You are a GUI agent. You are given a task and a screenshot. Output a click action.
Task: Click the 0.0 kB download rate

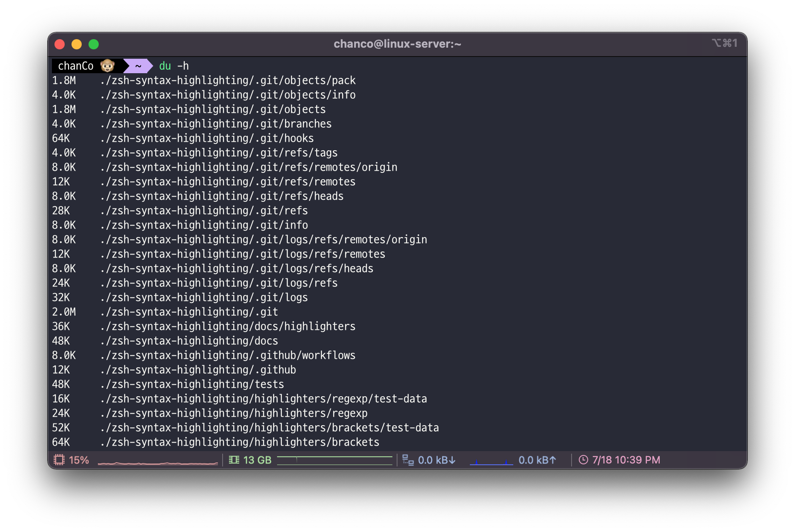pyautogui.click(x=437, y=460)
